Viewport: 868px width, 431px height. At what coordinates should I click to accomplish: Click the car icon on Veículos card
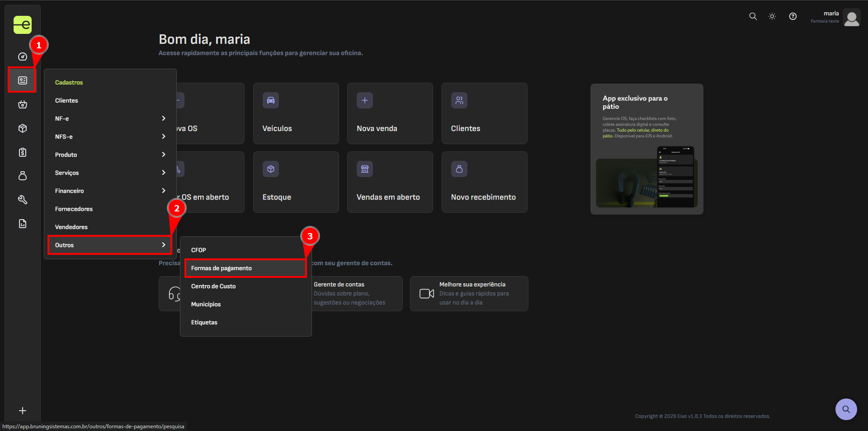point(271,100)
